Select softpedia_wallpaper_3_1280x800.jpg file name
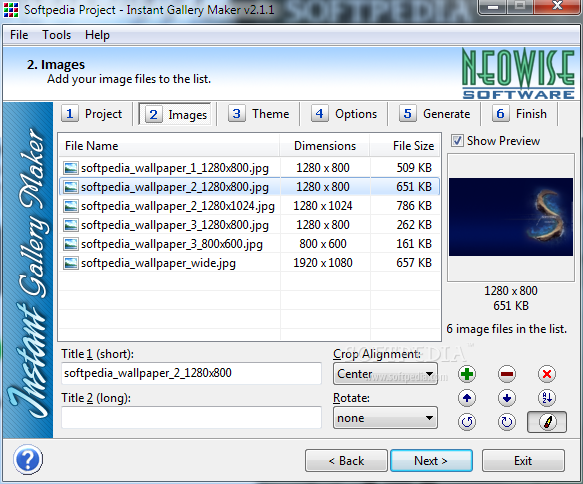 pos(175,225)
